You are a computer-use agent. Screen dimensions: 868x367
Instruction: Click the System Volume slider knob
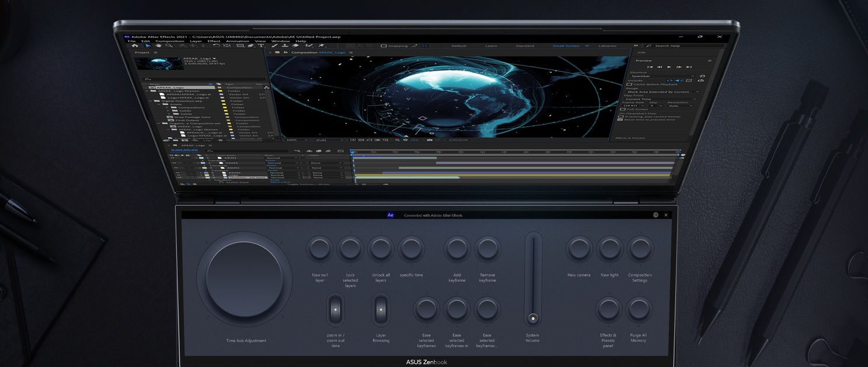532,319
